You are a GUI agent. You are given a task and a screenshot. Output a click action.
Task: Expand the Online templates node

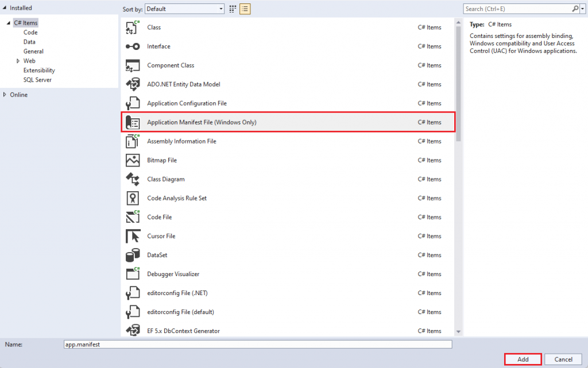5,94
